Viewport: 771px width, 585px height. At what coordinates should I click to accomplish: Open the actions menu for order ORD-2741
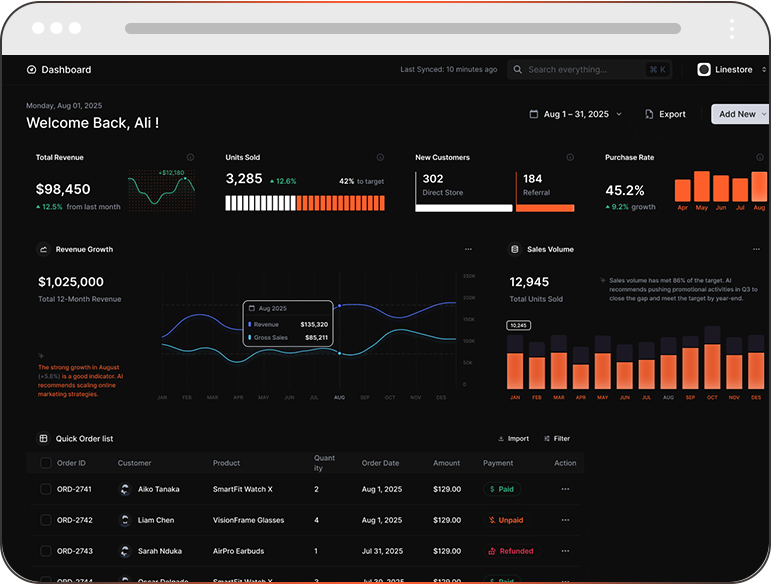point(565,489)
